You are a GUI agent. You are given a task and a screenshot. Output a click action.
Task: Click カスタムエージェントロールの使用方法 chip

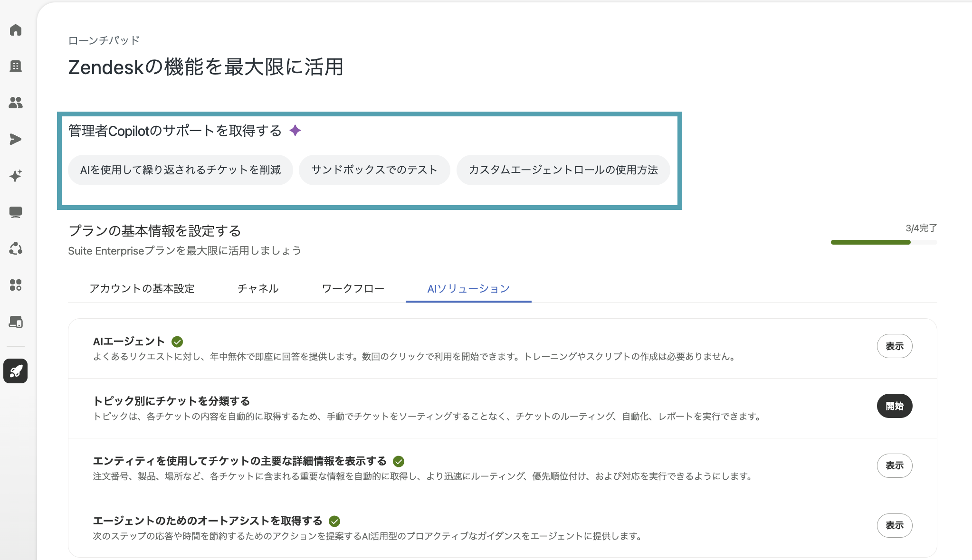(563, 170)
